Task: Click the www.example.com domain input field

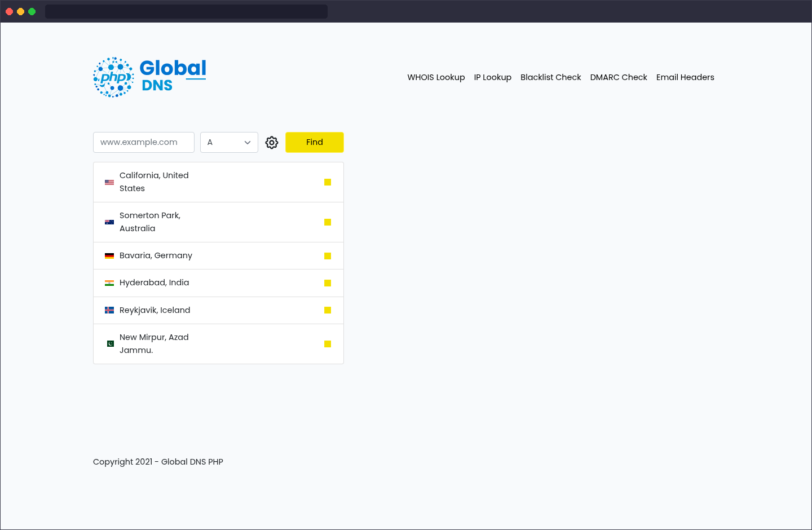Action: coord(143,142)
